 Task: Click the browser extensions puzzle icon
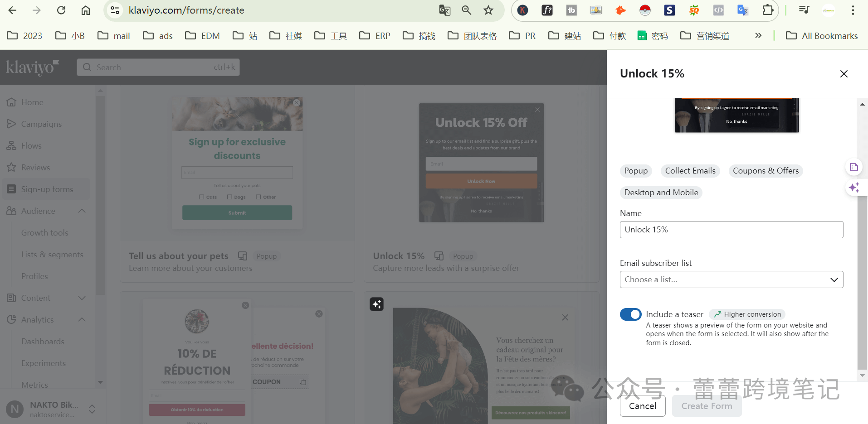pos(767,10)
